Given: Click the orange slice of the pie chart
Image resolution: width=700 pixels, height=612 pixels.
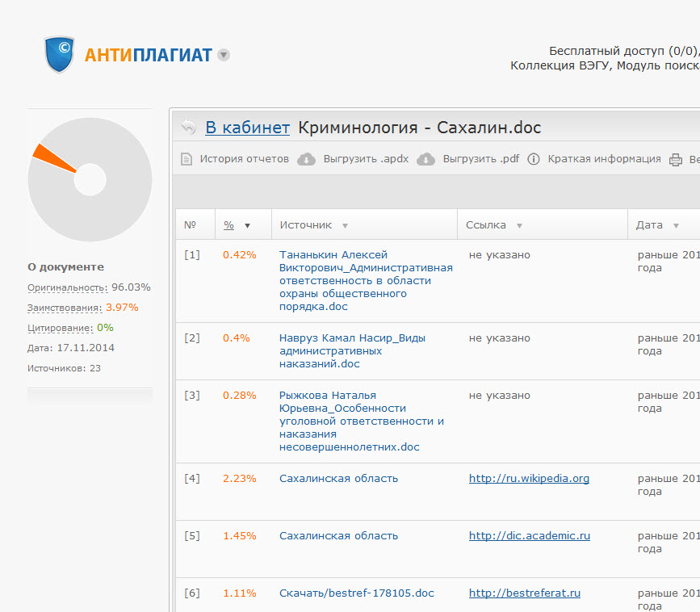Looking at the screenshot, I should (52, 157).
